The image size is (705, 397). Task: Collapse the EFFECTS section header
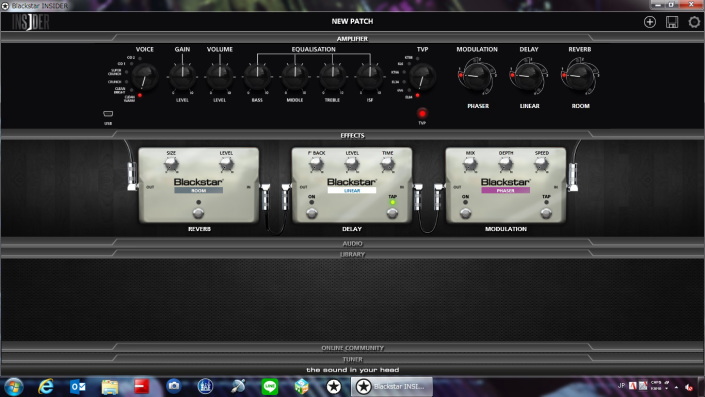[x=352, y=135]
